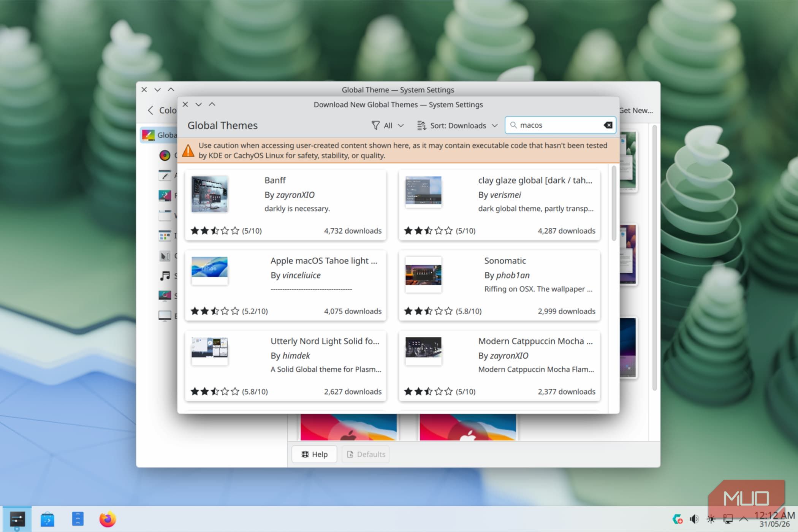Open the Banff theme thumbnail
The height and width of the screenshot is (532, 798).
[x=209, y=194]
